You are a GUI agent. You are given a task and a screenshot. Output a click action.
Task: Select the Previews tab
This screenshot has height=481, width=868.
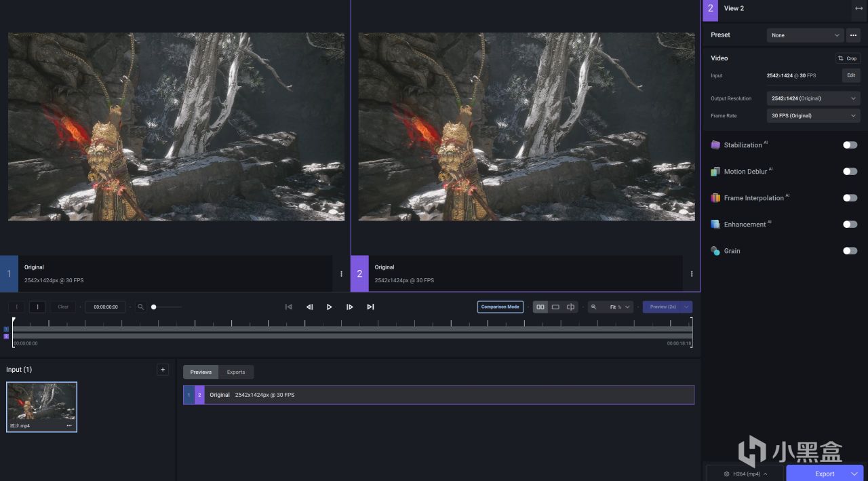click(x=201, y=372)
